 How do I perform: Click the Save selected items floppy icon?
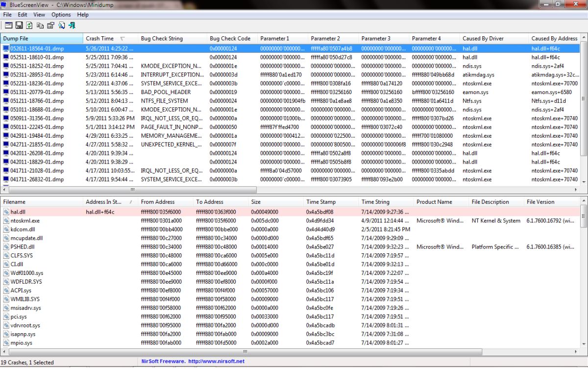tap(19, 25)
